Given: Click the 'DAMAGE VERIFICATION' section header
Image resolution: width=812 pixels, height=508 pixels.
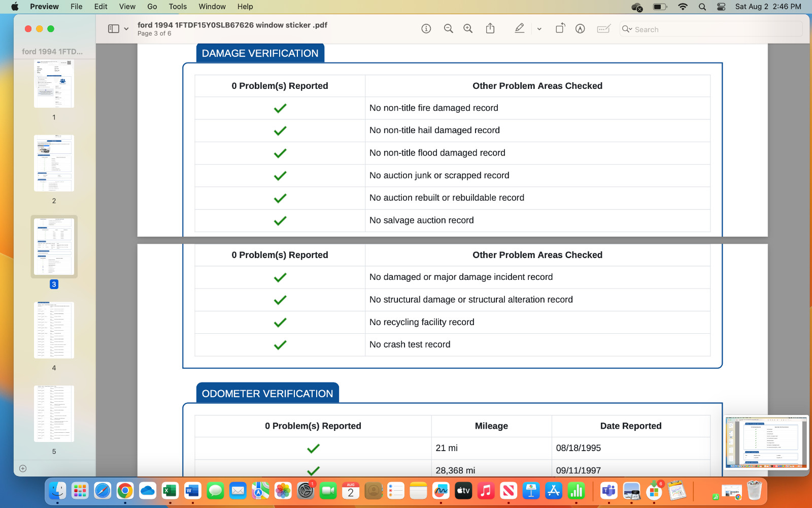Looking at the screenshot, I should click(x=260, y=53).
